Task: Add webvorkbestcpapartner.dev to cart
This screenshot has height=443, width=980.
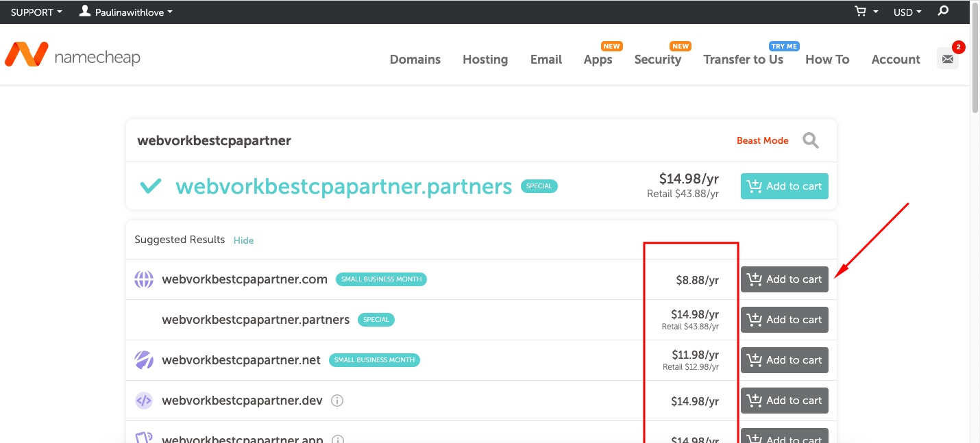Action: coord(785,401)
